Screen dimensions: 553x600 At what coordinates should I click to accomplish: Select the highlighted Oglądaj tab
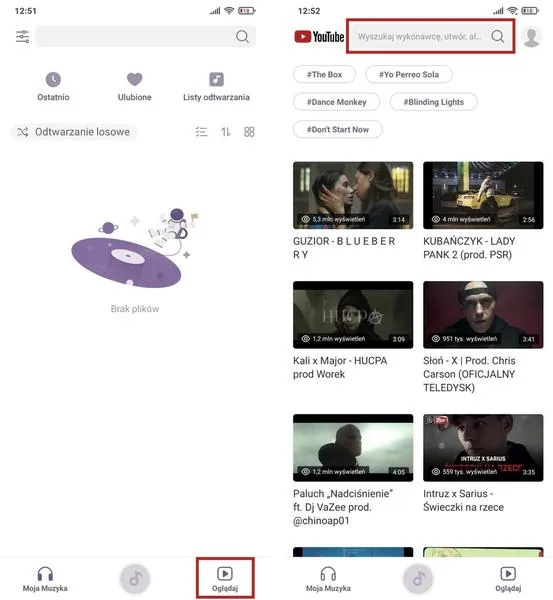point(225,579)
